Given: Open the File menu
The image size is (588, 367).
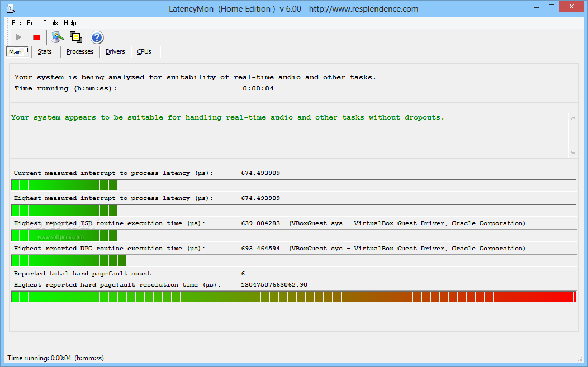Looking at the screenshot, I should pyautogui.click(x=16, y=23).
